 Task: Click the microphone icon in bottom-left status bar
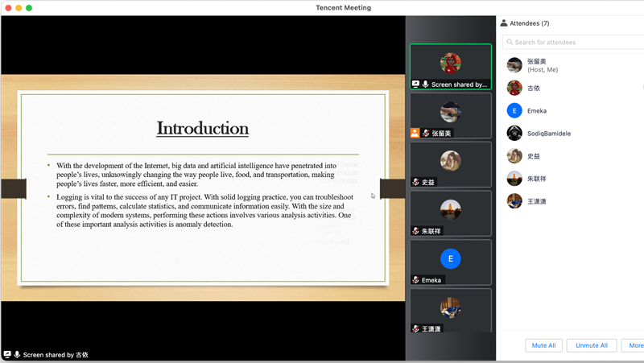(x=17, y=354)
